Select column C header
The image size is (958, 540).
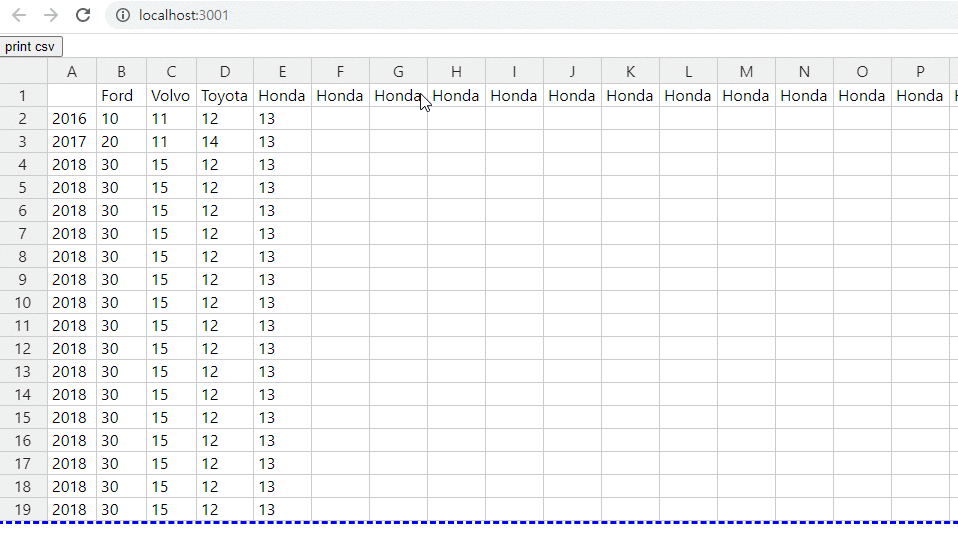point(172,71)
